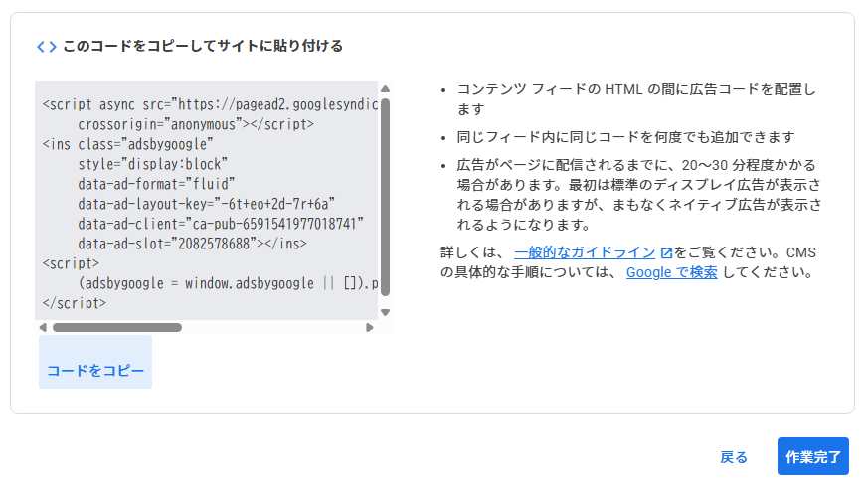Click the horizontal scrollbar thumb under the code
The width and height of the screenshot is (868, 497).
116,327
